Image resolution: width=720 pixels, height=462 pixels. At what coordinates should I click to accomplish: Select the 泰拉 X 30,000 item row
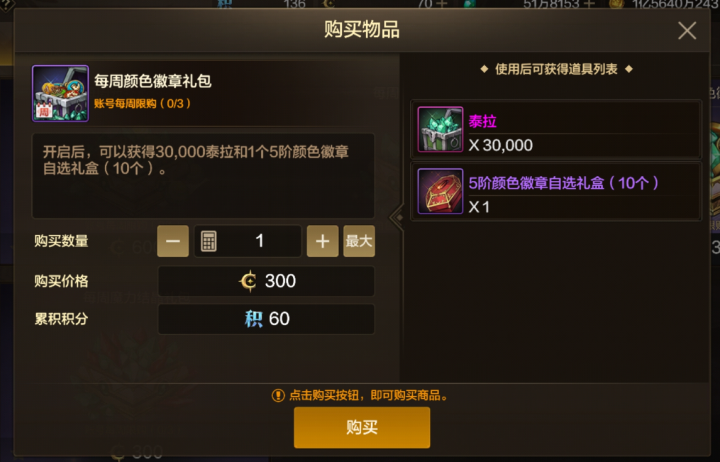(x=556, y=130)
